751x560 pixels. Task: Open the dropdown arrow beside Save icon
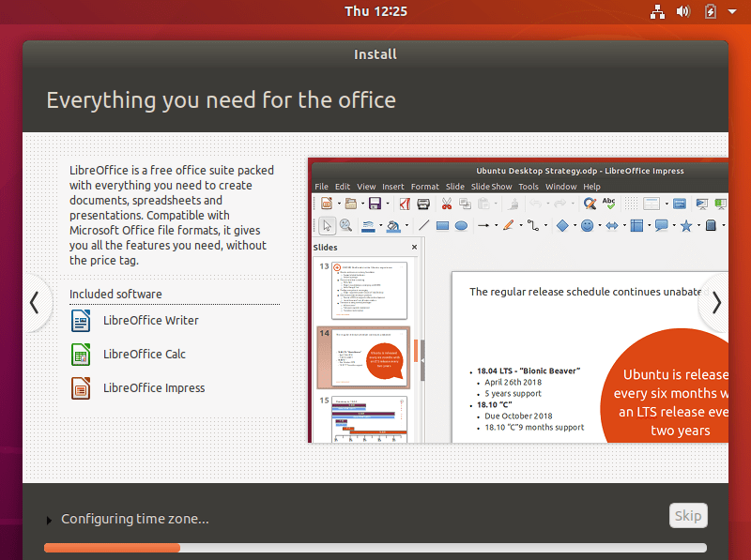tap(388, 204)
